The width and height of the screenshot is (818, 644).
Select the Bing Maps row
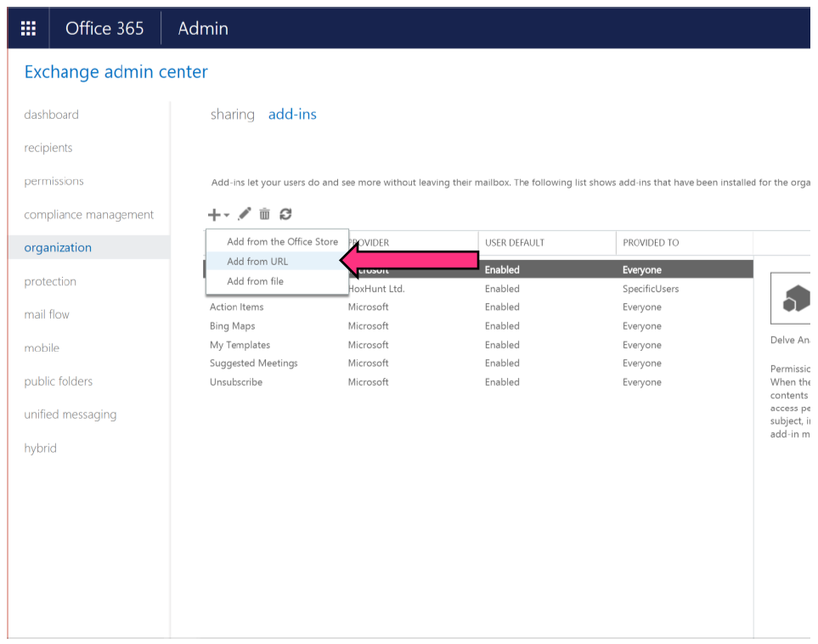478,325
